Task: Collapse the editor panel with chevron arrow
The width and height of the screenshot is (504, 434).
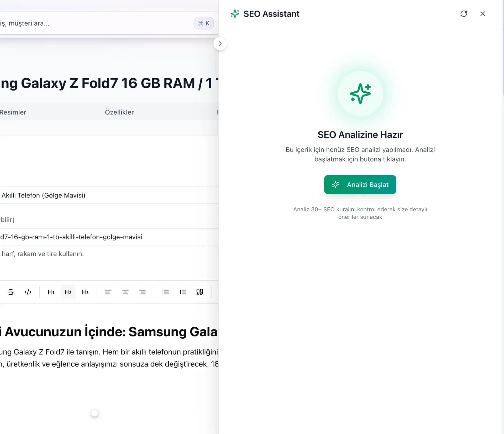Action: click(x=220, y=43)
